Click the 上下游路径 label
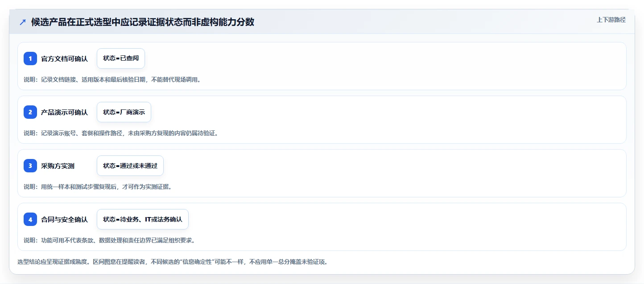The height and width of the screenshot is (284, 644). (611, 20)
